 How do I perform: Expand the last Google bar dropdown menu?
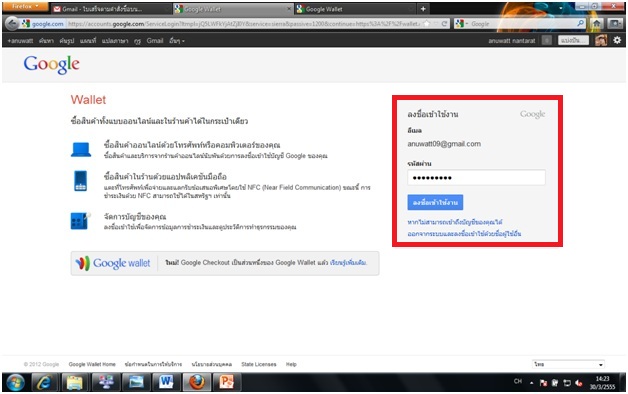177,40
